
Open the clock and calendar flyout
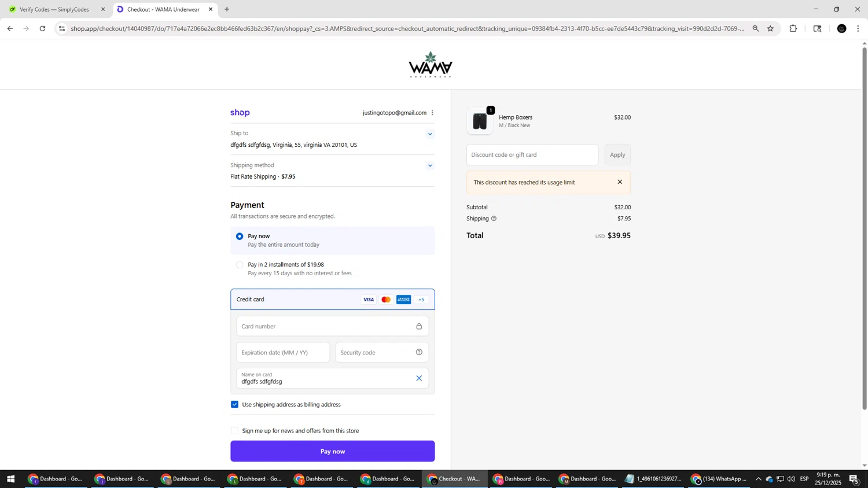[829, 479]
